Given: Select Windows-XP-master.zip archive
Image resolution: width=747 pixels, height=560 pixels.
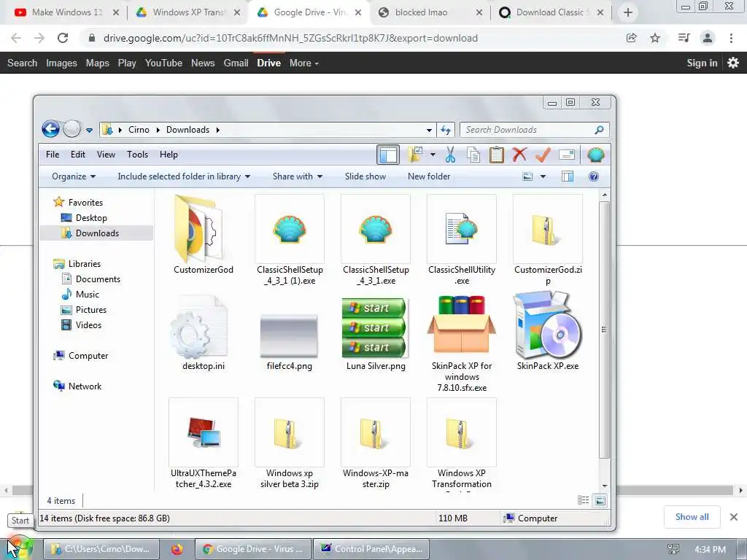Looking at the screenshot, I should (376, 444).
